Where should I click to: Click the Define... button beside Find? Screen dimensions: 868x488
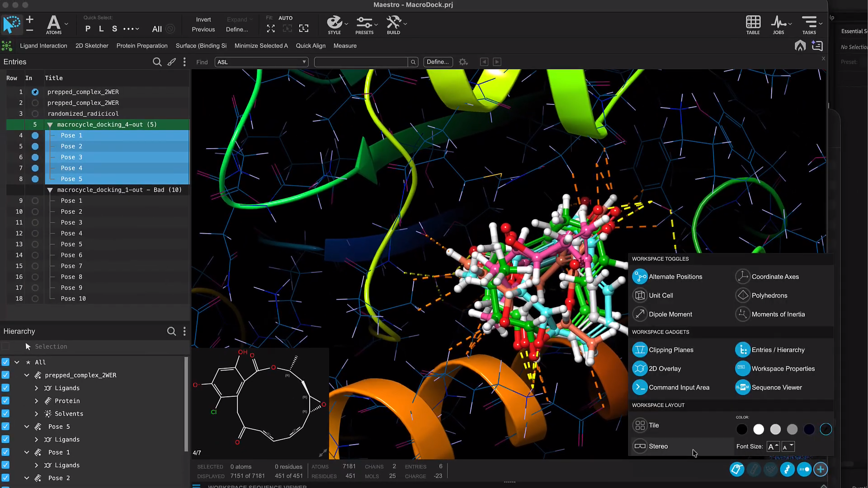click(438, 62)
